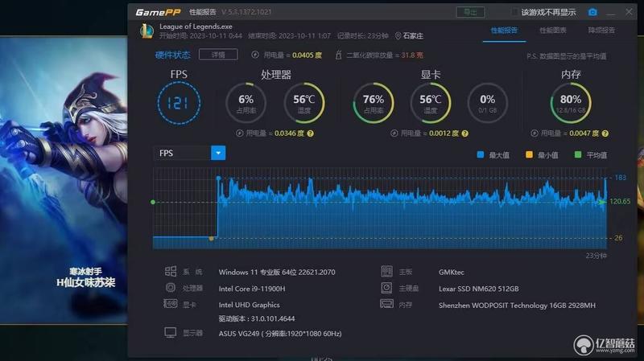
Task: Click the FPS 121 circular gauge
Action: click(x=179, y=103)
